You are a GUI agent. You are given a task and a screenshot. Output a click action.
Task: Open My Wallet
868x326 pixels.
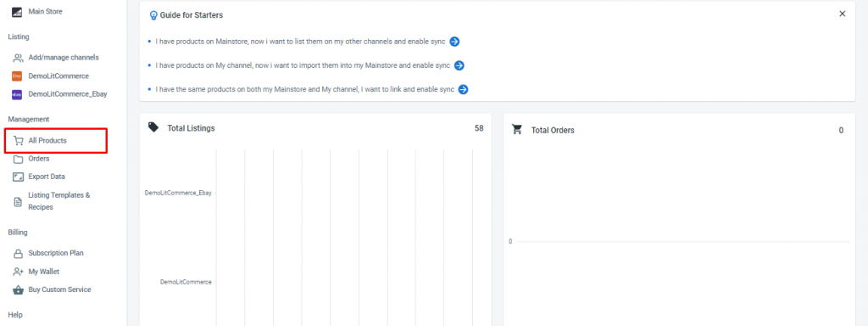pyautogui.click(x=44, y=272)
